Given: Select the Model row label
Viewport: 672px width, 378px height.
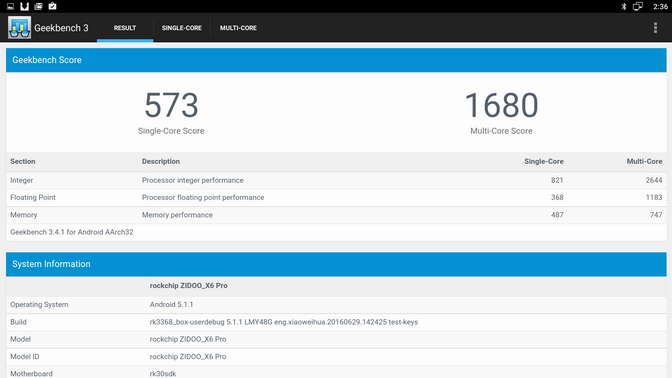Looking at the screenshot, I should 21,339.
